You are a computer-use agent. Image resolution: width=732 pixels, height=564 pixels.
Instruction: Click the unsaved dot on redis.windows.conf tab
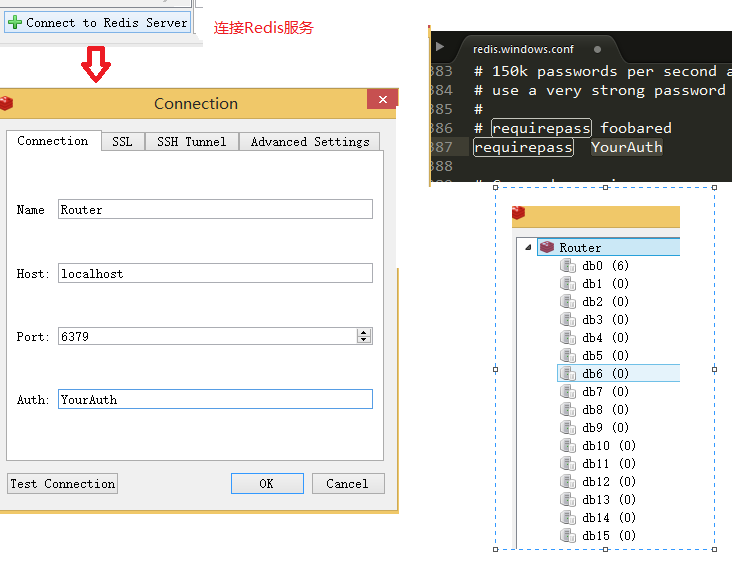point(597,49)
